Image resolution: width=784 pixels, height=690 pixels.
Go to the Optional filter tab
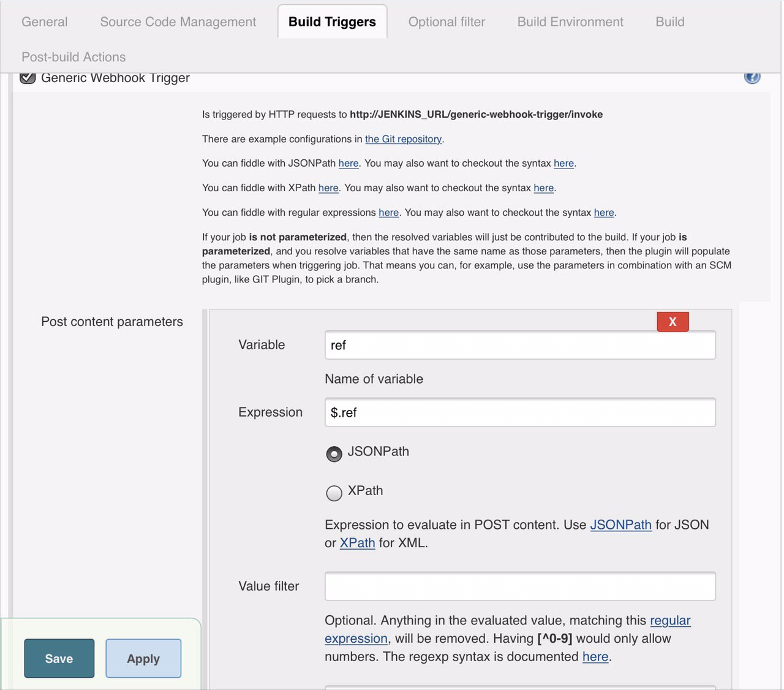point(447,22)
